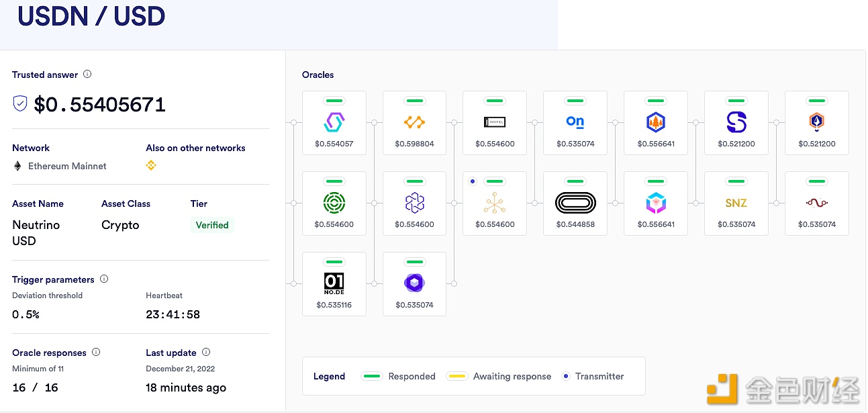Open the SNZ oracle card
Image resolution: width=868 pixels, height=413 pixels.
(x=736, y=203)
